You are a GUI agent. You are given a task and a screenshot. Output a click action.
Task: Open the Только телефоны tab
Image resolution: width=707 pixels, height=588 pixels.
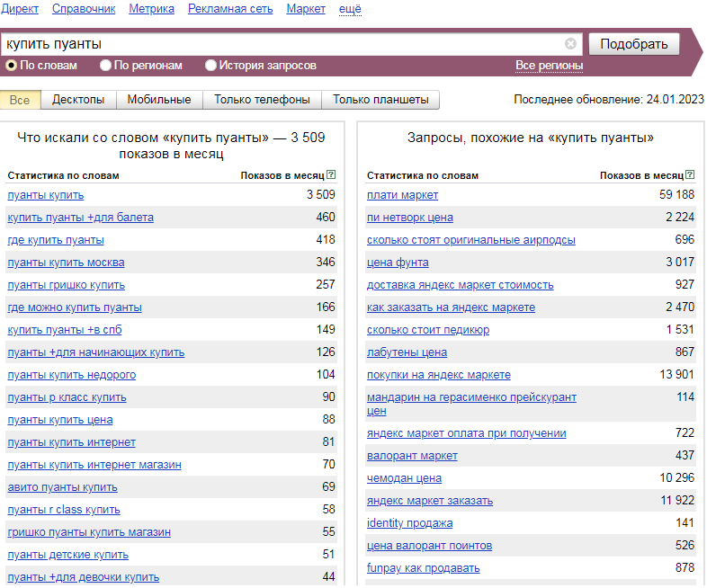(262, 100)
